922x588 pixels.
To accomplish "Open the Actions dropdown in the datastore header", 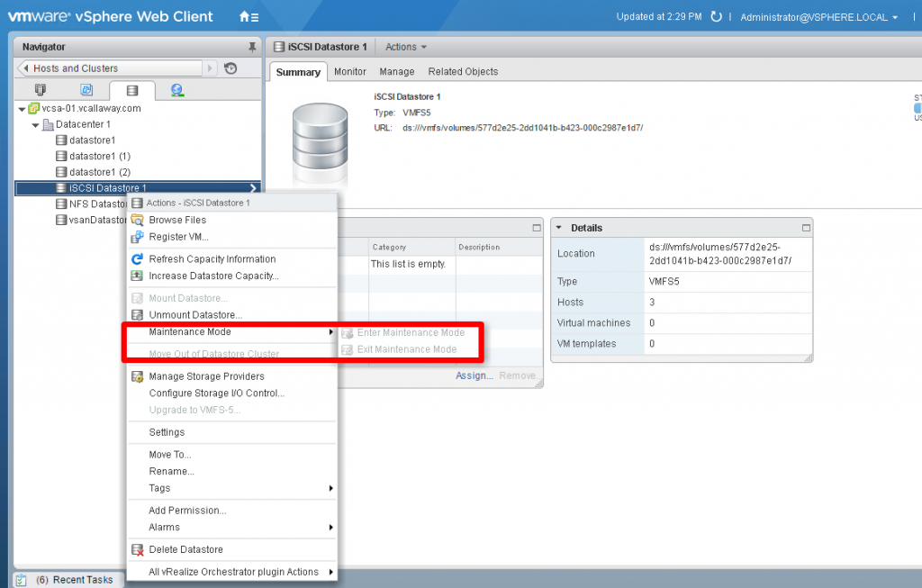I will [x=406, y=47].
